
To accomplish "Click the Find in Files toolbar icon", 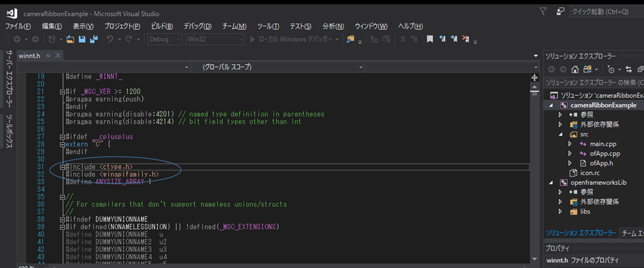I will tap(351, 39).
